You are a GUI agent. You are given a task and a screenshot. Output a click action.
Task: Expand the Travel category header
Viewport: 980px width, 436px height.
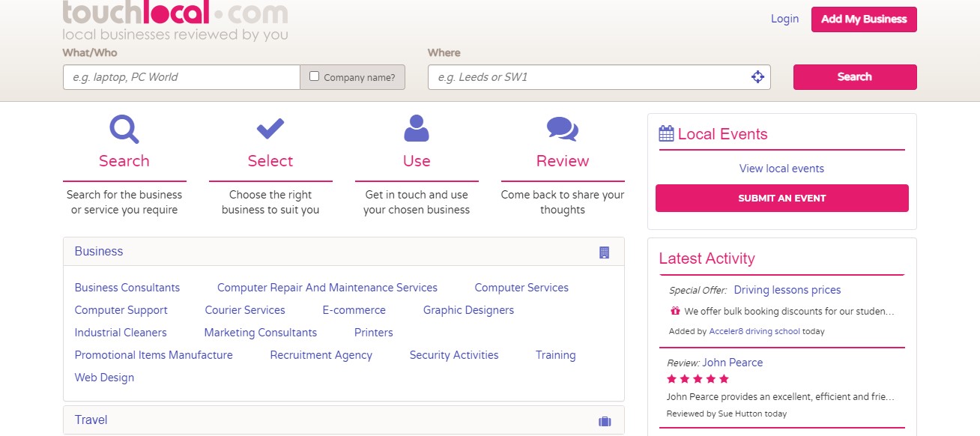[x=91, y=420]
